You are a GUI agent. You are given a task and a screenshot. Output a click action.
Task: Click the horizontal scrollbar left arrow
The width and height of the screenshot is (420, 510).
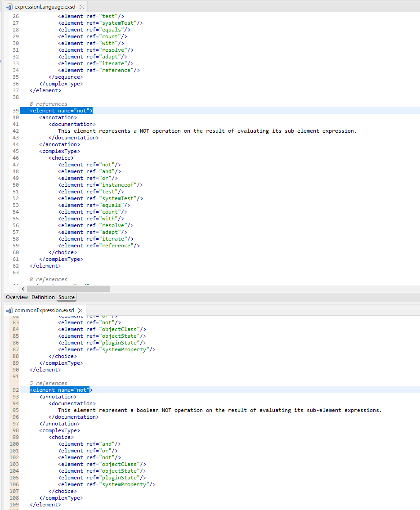23,288
